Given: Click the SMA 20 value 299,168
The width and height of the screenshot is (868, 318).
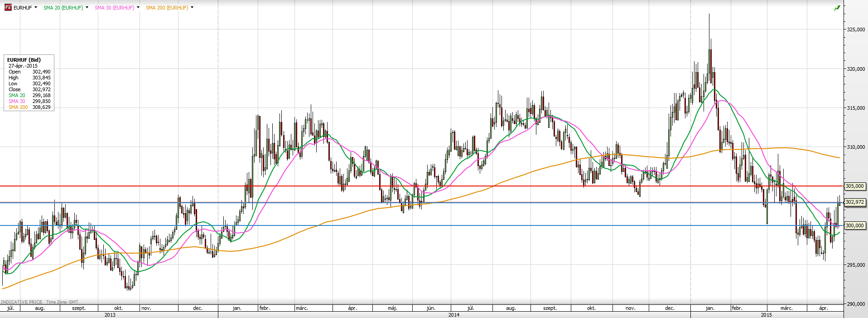Looking at the screenshot, I should (42, 95).
